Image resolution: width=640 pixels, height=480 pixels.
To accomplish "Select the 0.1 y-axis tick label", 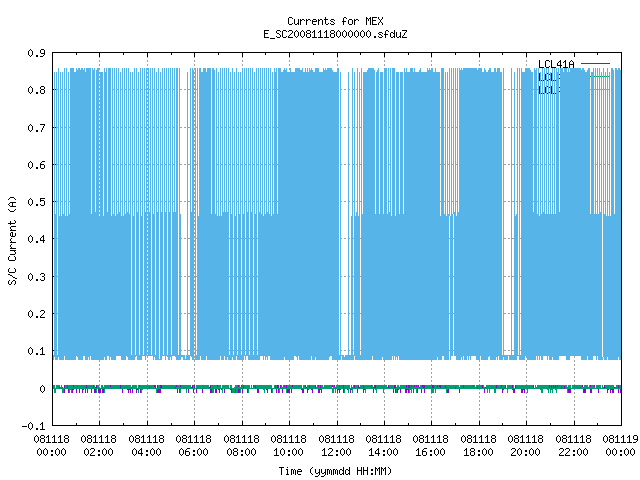I will 36,351.
